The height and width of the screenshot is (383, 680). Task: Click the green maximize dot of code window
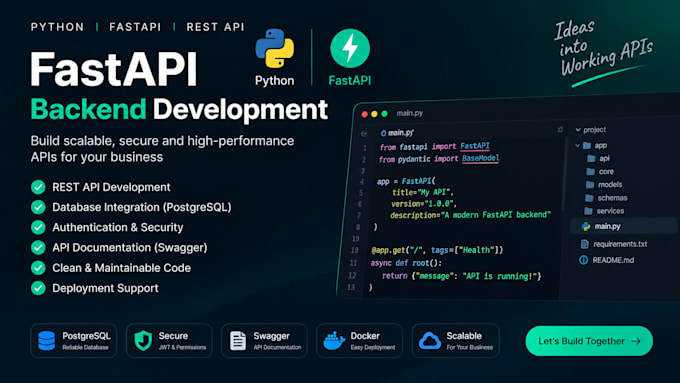coord(384,114)
